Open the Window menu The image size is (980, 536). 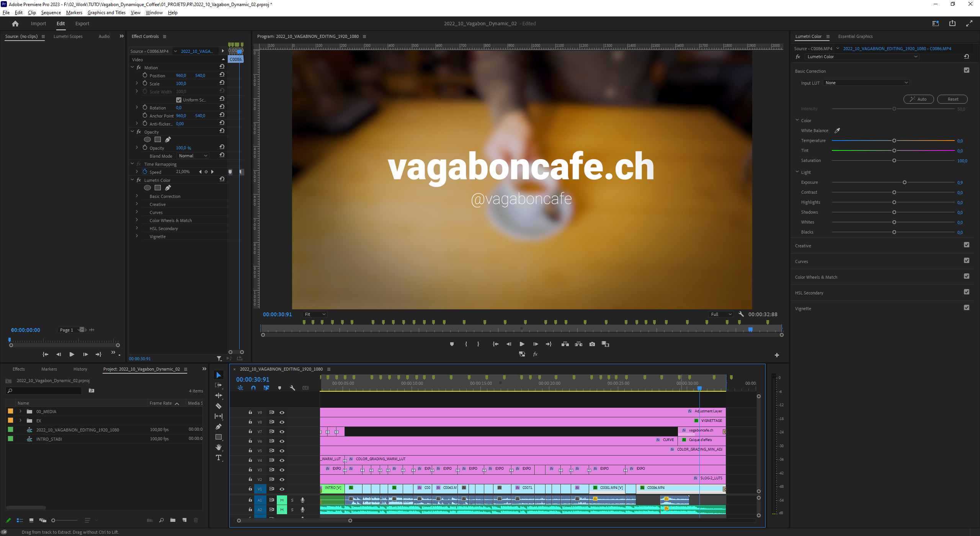[x=154, y=13]
